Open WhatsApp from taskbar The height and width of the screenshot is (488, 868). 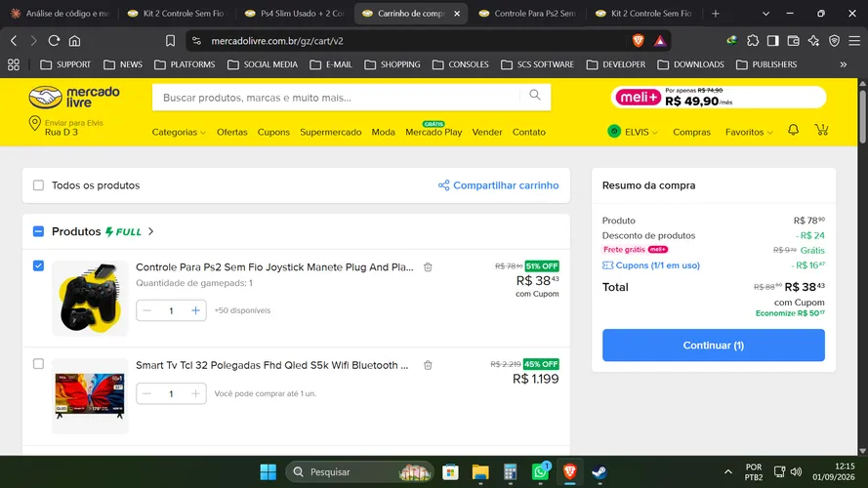[x=540, y=472]
